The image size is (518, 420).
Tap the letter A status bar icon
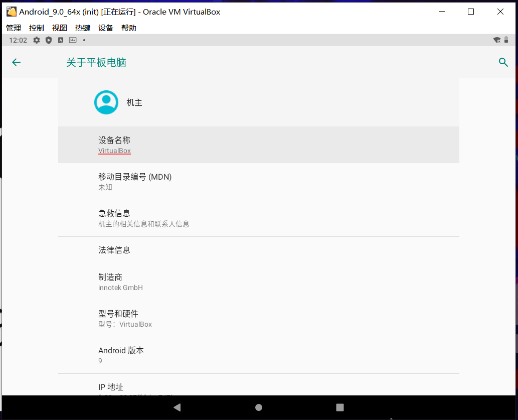click(61, 40)
